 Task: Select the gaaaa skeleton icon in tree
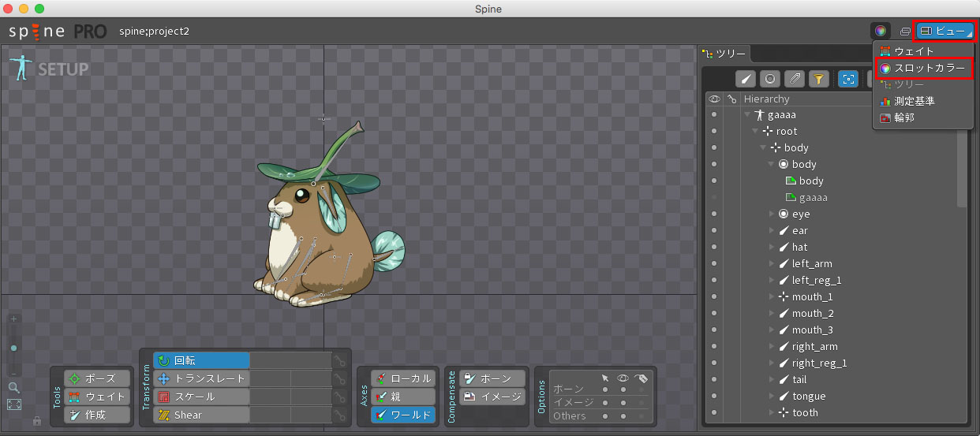(760, 115)
